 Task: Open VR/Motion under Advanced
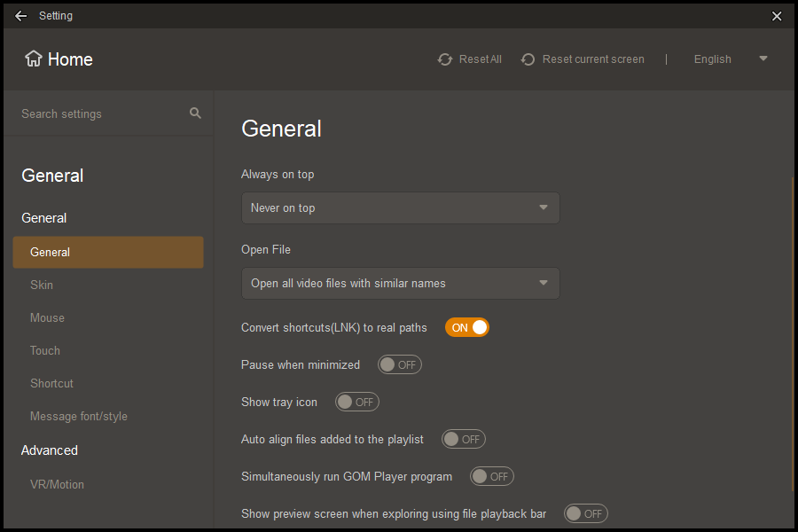click(57, 484)
